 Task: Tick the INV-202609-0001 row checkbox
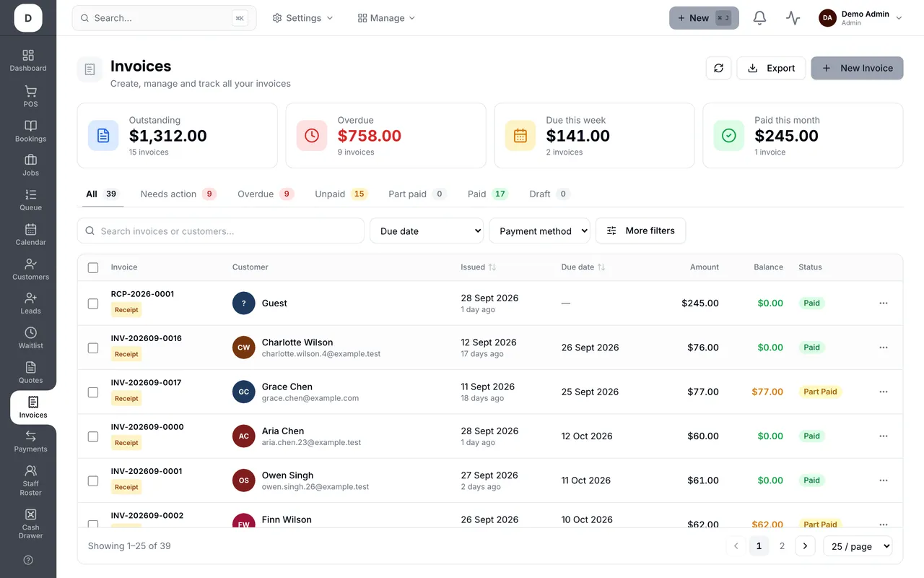(93, 480)
